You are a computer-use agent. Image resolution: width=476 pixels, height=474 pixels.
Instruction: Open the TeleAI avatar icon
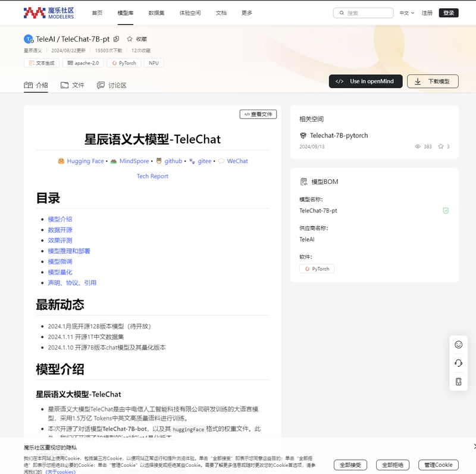(x=28, y=39)
